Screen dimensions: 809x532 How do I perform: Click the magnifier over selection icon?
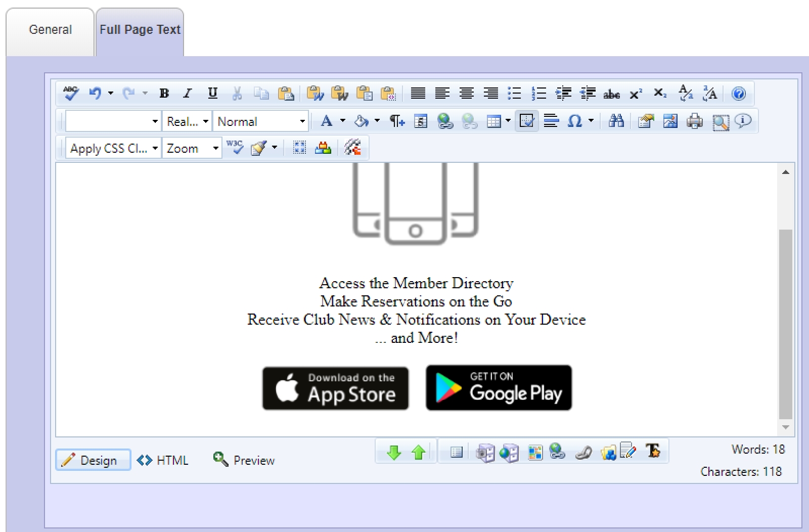(x=721, y=122)
